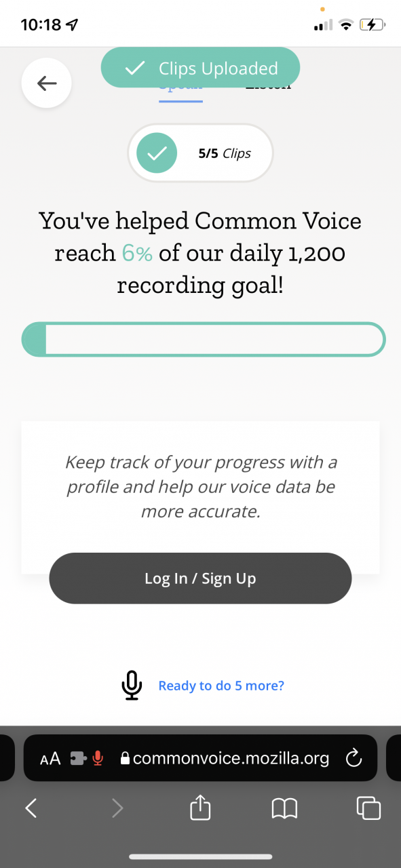The image size is (401, 868).
Task: Tap the back arrow circle button
Action: (46, 83)
